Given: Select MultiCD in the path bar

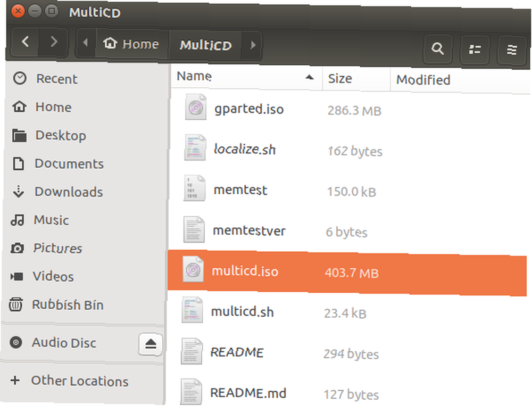Looking at the screenshot, I should (205, 45).
